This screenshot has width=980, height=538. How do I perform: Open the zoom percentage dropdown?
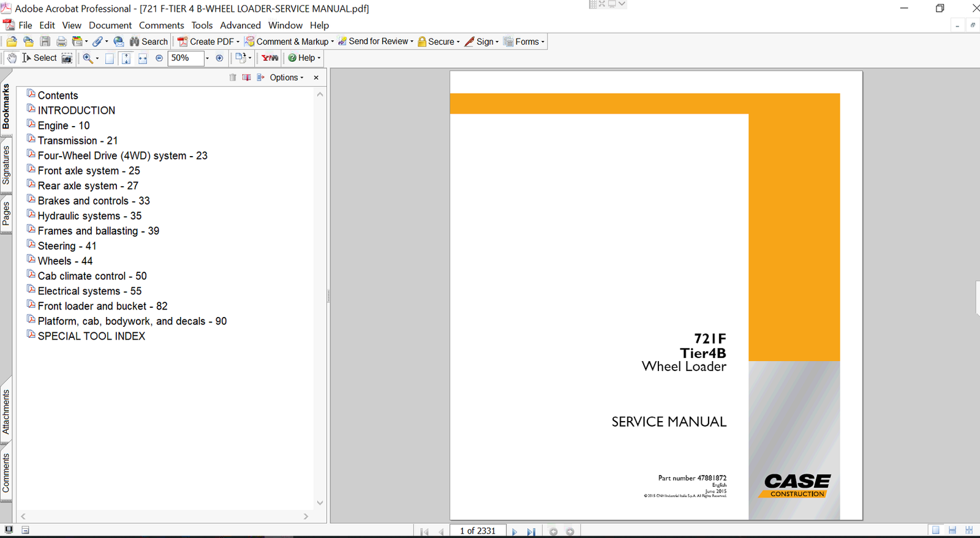tap(207, 58)
